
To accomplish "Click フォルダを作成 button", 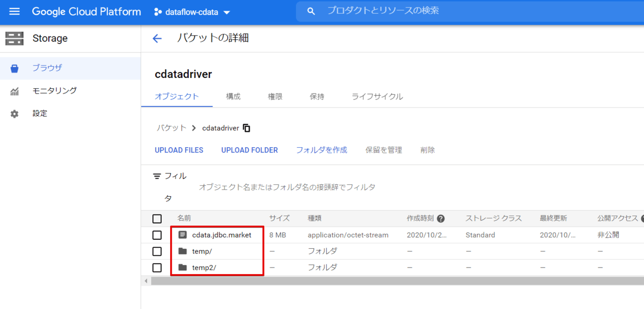I will click(321, 150).
